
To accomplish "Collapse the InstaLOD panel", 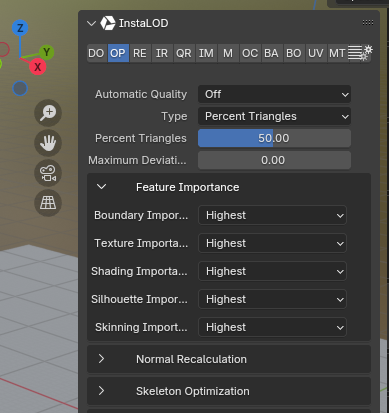I will (x=91, y=23).
